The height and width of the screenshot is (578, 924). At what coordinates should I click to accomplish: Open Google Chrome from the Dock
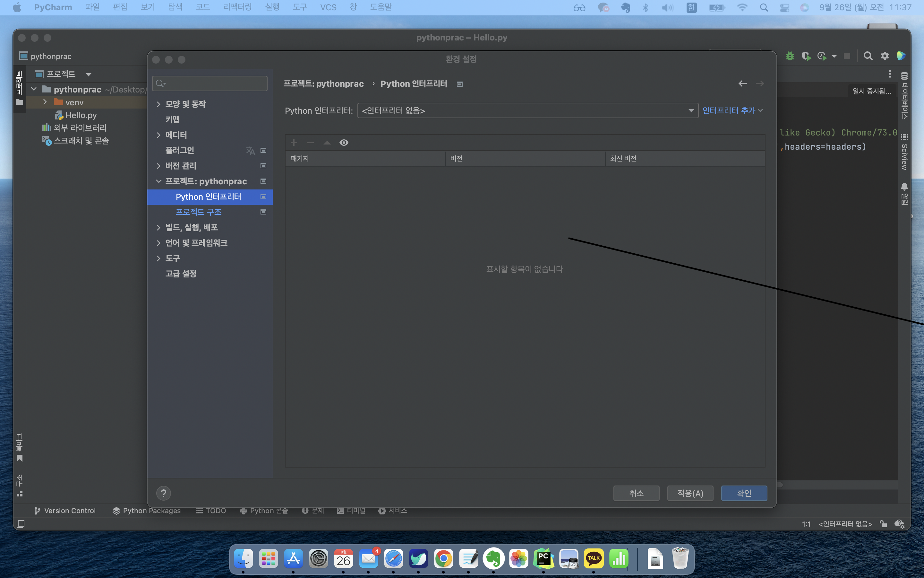443,559
